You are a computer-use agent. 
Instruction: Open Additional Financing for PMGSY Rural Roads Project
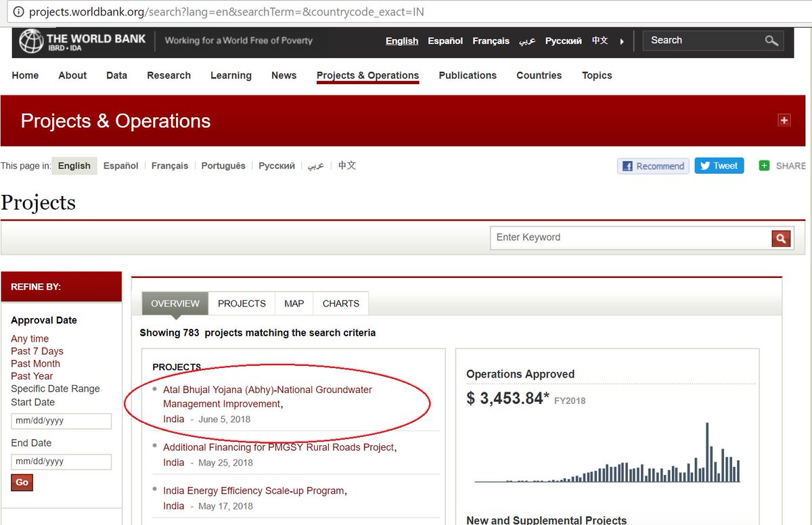click(x=278, y=447)
